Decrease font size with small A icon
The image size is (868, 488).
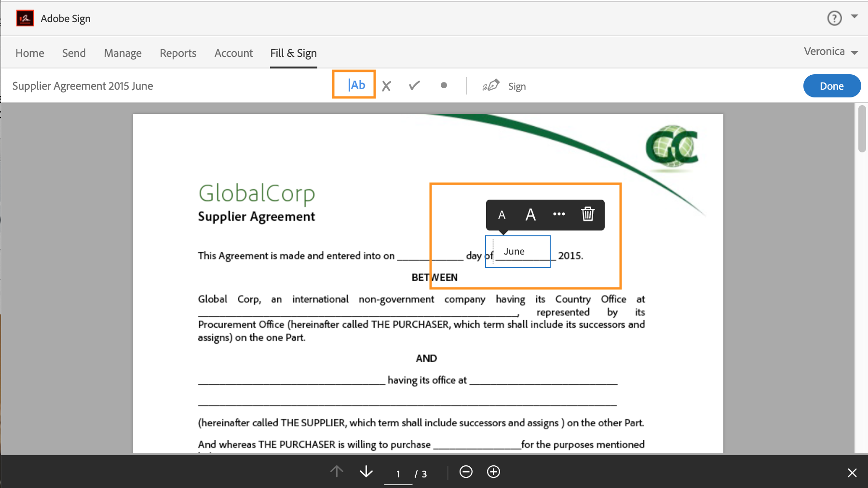click(x=502, y=215)
